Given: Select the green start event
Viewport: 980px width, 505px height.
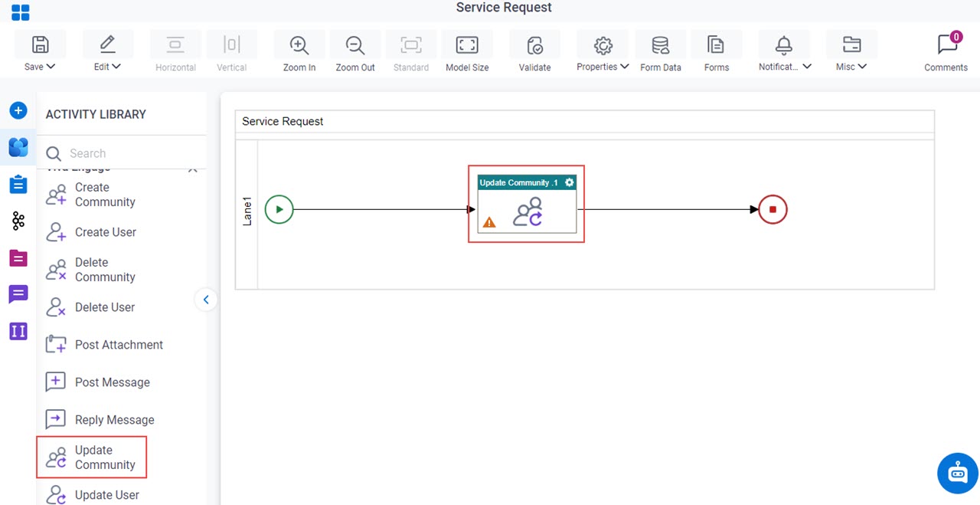Looking at the screenshot, I should click(x=279, y=209).
